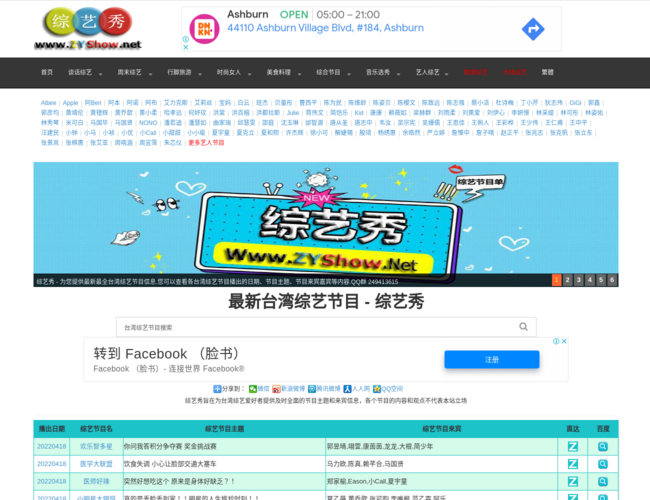Click the Baidu search icon for 医师好辣
Image resolution: width=650 pixels, height=500 pixels.
point(603,481)
